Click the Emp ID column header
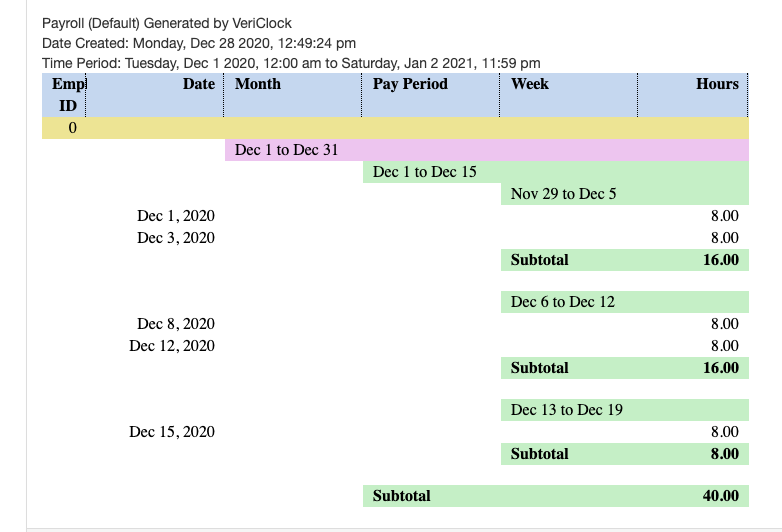782x532 pixels. tap(67, 94)
